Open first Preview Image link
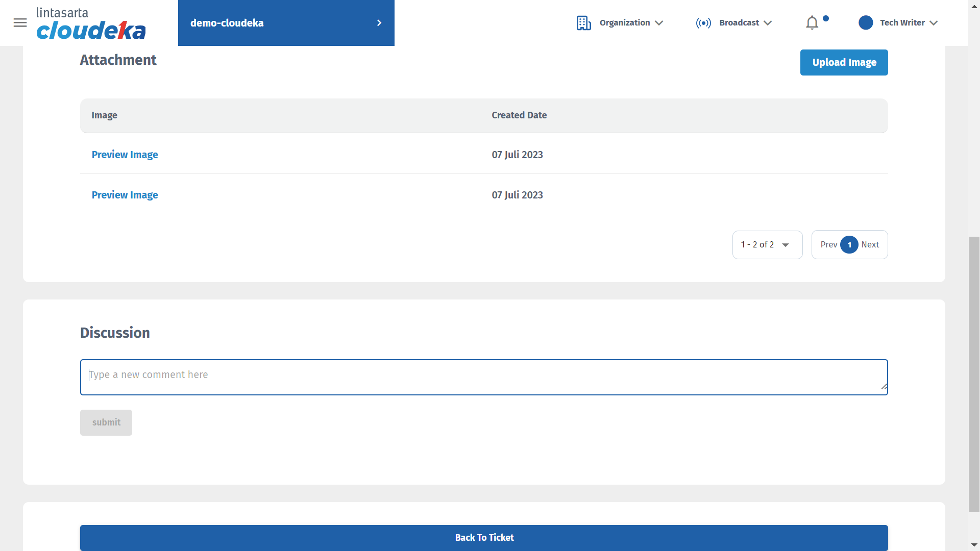This screenshot has width=980, height=551. [125, 155]
